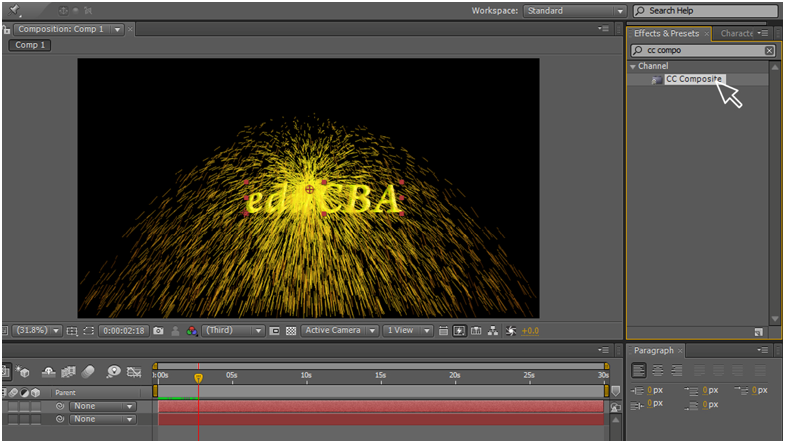The image size is (785, 443).
Task: Click the comp marker bin icon
Action: [x=616, y=390]
